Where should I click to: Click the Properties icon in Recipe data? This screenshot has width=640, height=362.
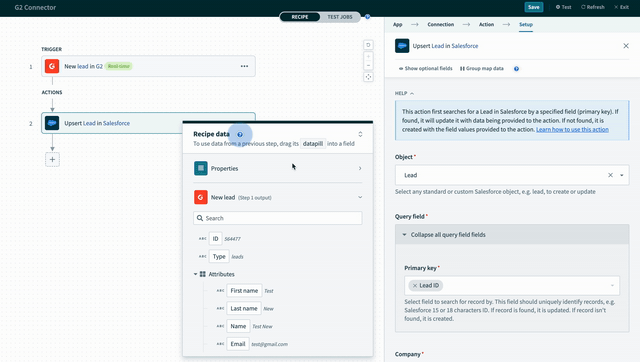(x=201, y=168)
